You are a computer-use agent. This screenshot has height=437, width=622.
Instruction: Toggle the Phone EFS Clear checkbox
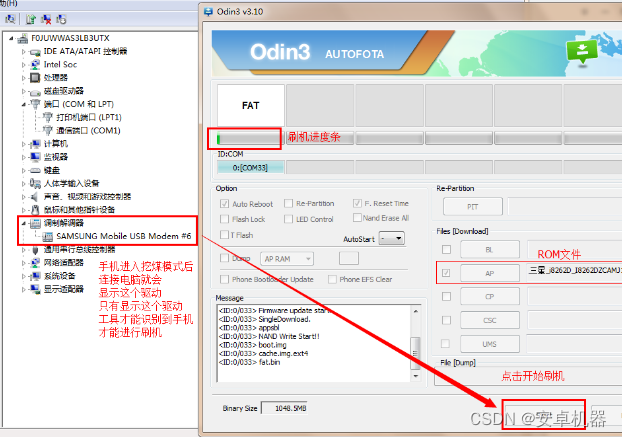[332, 279]
